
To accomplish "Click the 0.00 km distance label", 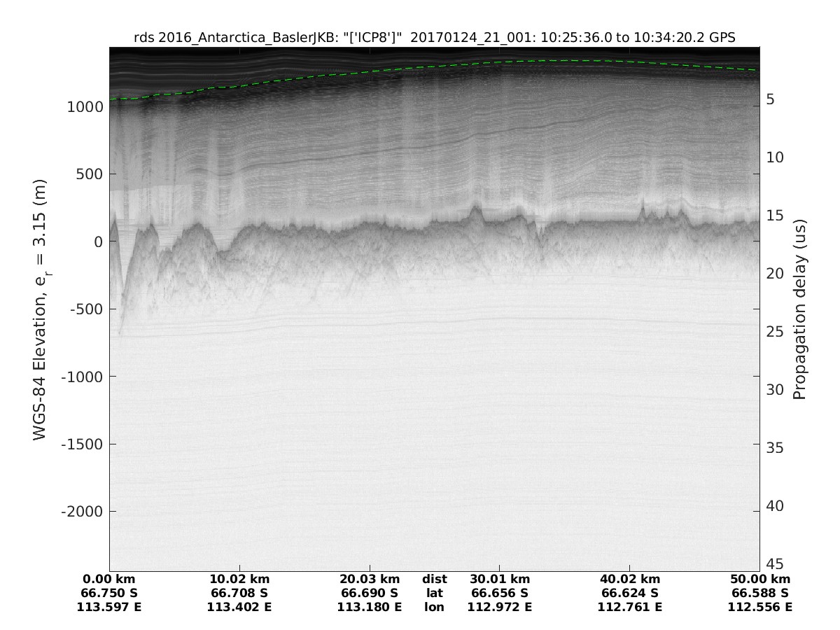I will tap(109, 580).
